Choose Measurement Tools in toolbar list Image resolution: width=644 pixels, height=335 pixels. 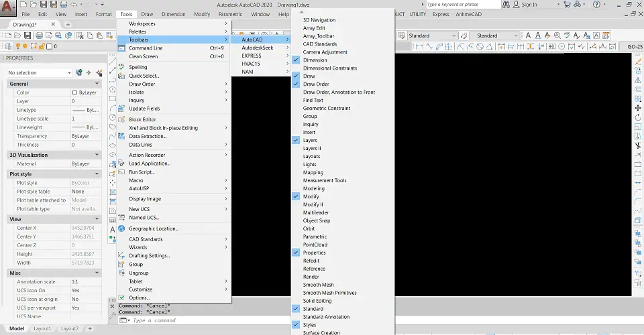click(x=325, y=180)
